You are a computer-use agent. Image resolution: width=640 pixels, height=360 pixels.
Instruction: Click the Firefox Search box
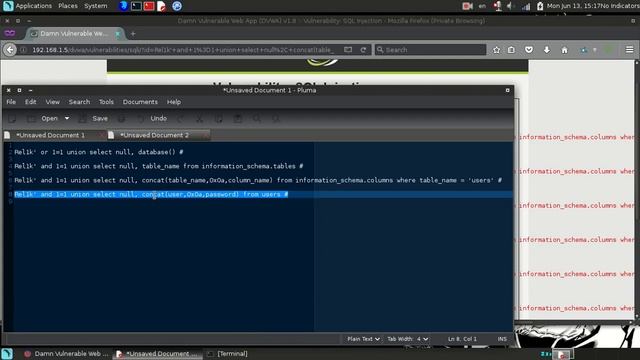(431, 50)
